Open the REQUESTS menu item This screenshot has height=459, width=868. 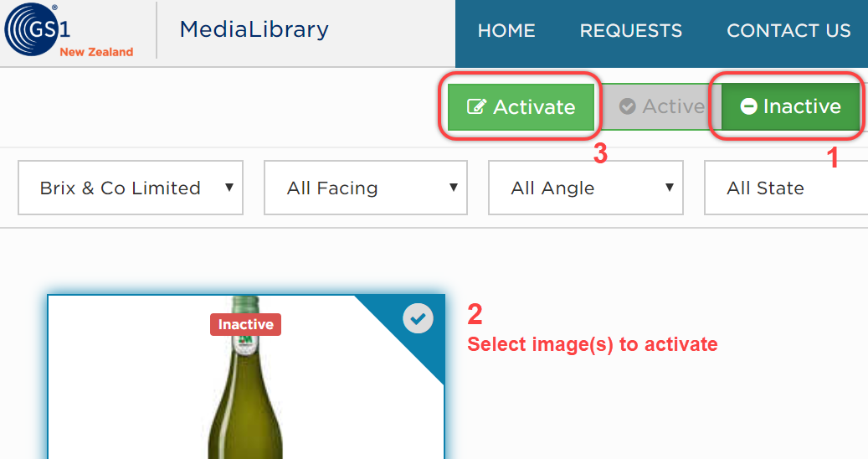(x=630, y=30)
